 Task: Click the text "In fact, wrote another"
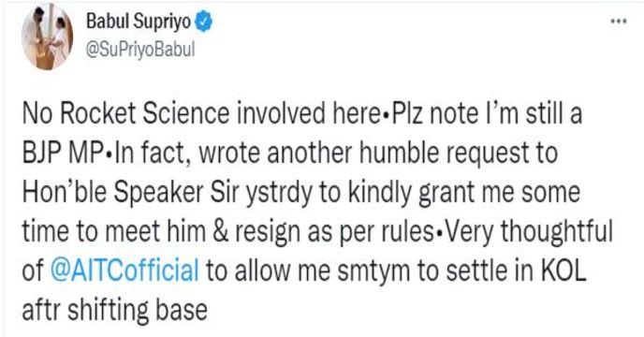pos(236,154)
